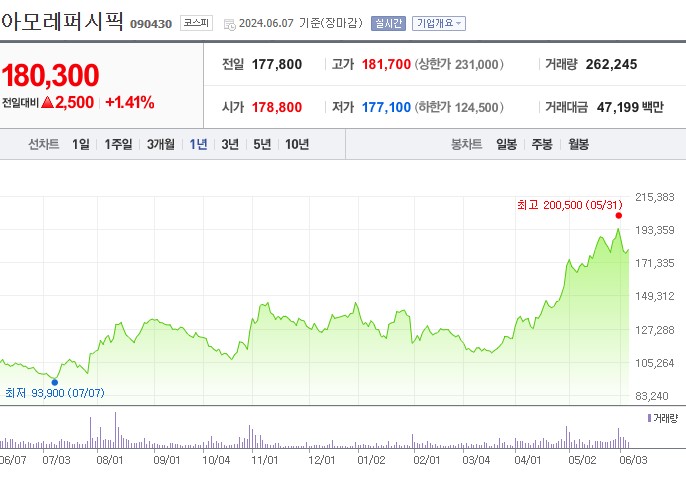
Task: Select the 3년 line chart tab
Action: pyautogui.click(x=230, y=144)
